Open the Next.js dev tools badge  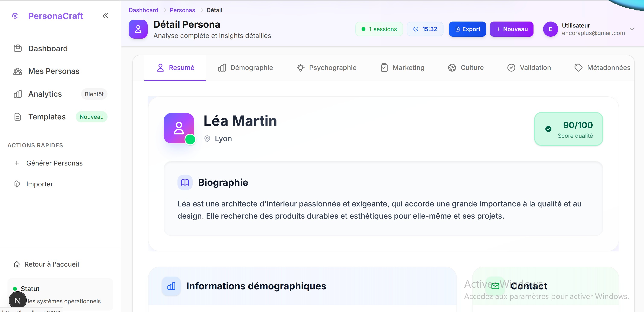[x=17, y=300]
